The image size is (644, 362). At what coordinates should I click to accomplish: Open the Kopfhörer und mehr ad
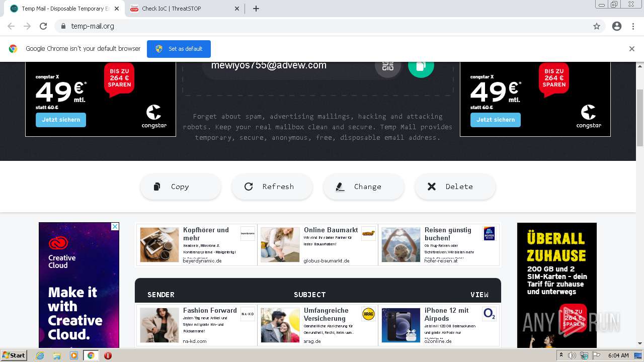pos(197,244)
